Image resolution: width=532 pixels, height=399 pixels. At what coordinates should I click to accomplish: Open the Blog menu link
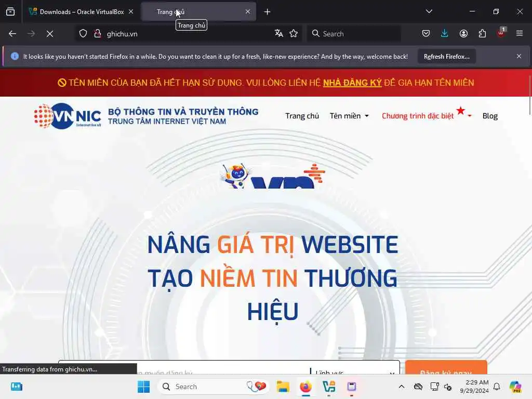coord(490,116)
